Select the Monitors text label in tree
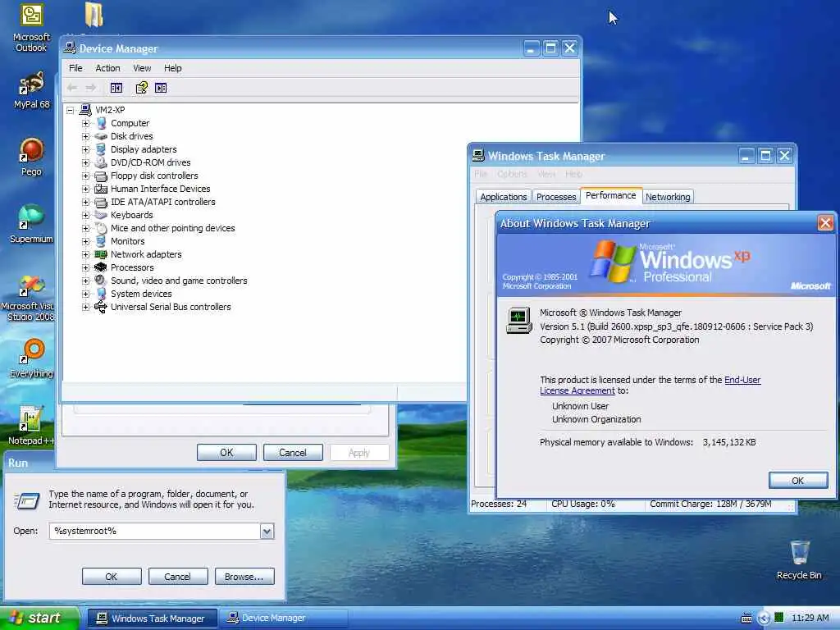The image size is (840, 630). coord(127,242)
